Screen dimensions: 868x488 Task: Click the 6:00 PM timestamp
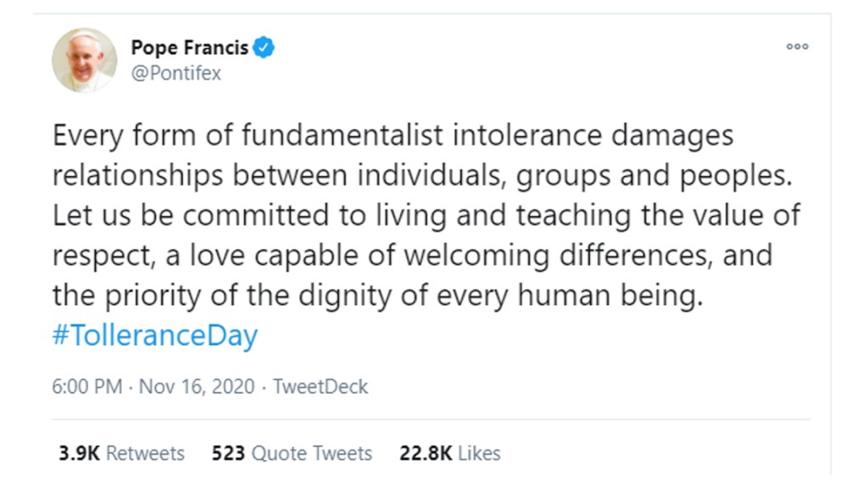coord(87,386)
